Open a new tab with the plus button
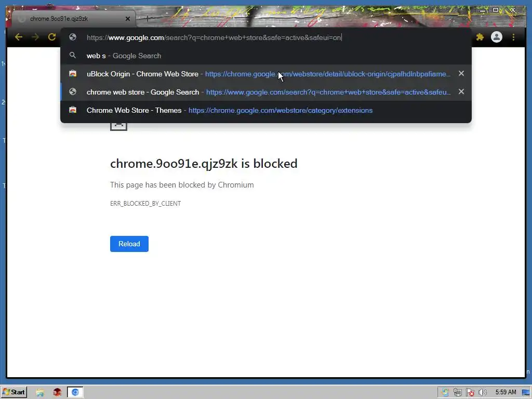Screen dimensions: 532x399 [147, 19]
